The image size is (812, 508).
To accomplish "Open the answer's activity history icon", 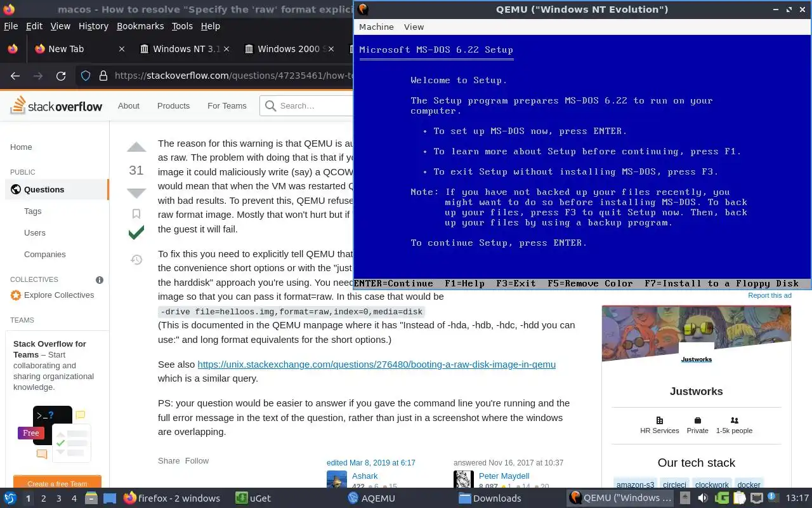I will point(136,259).
